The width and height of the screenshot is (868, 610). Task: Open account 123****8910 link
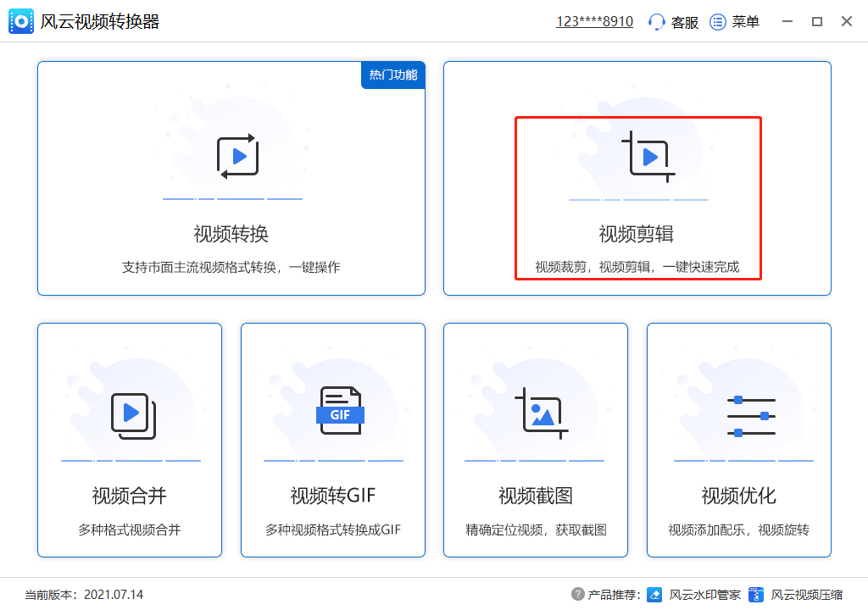tap(594, 21)
